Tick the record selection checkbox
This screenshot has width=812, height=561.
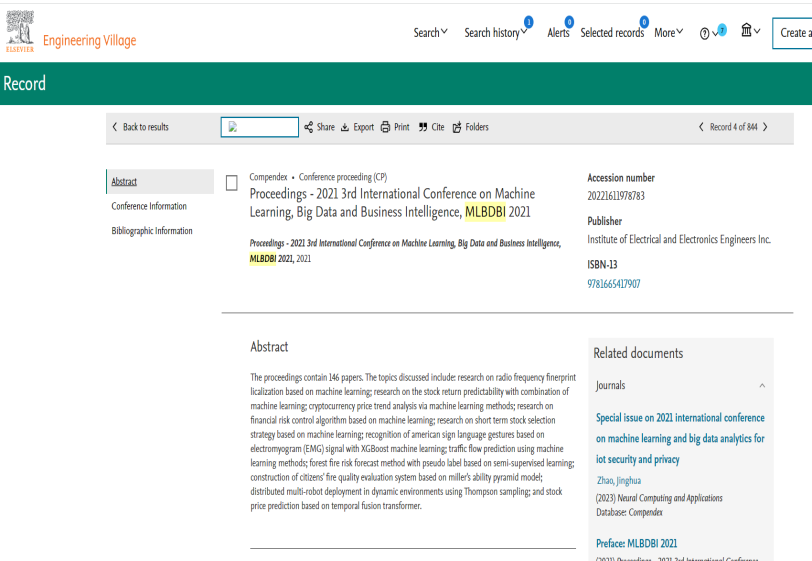tap(232, 183)
